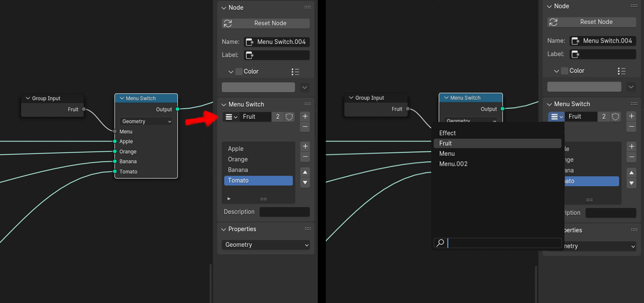
Task: Choose Menu in the popup list
Action: [x=497, y=154]
